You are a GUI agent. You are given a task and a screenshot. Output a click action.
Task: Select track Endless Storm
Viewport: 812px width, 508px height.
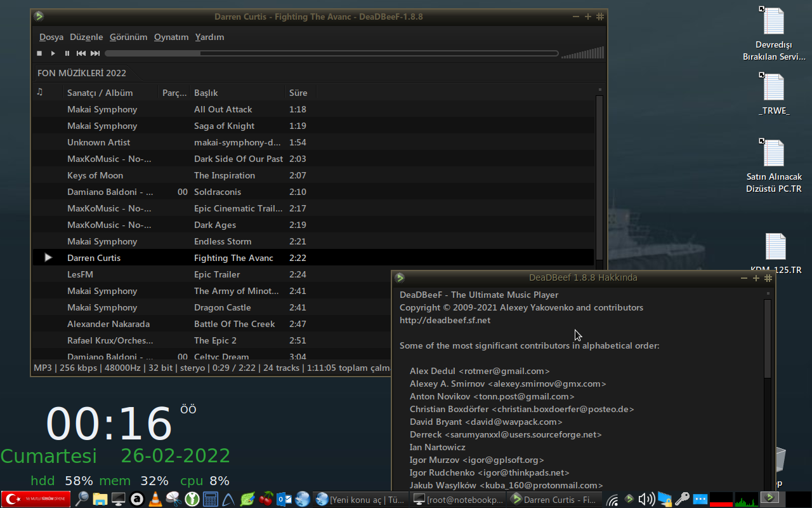tap(313, 241)
